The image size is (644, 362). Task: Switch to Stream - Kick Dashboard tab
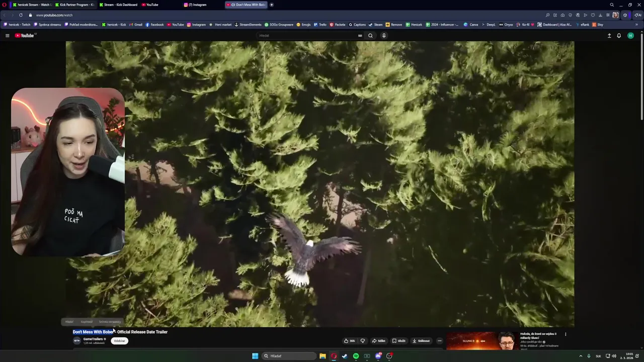[118, 5]
